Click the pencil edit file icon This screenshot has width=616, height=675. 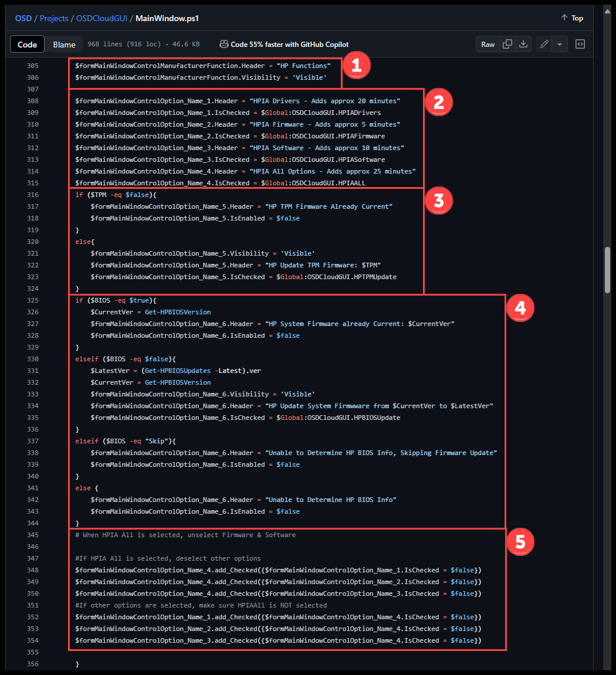coord(544,45)
